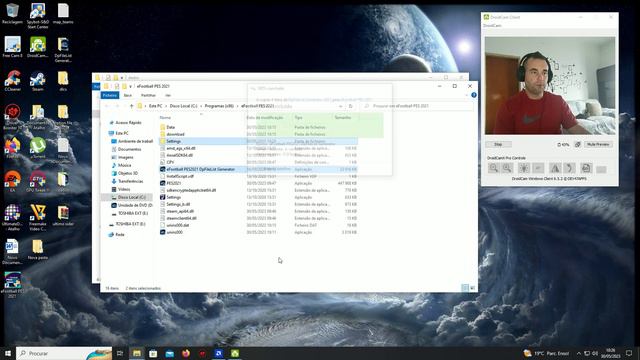This screenshot has height=360, width=640.
Task: Open the dlcs folder on desktop
Action: coord(63,80)
